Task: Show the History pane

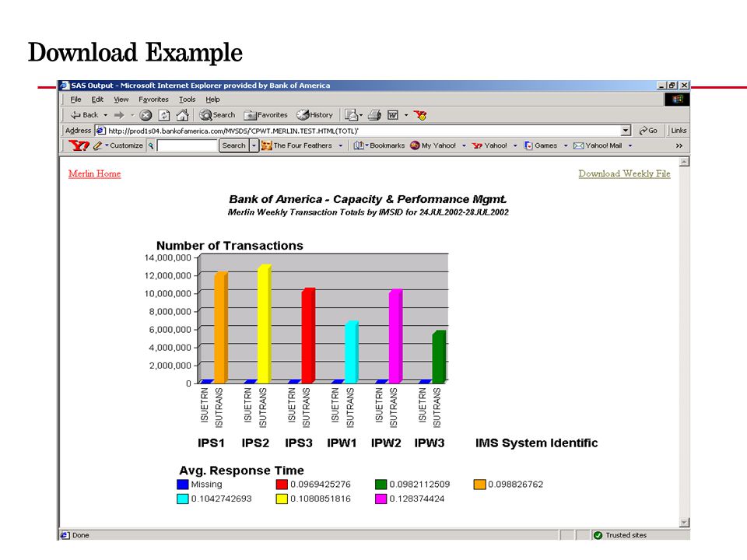Action: (x=314, y=115)
